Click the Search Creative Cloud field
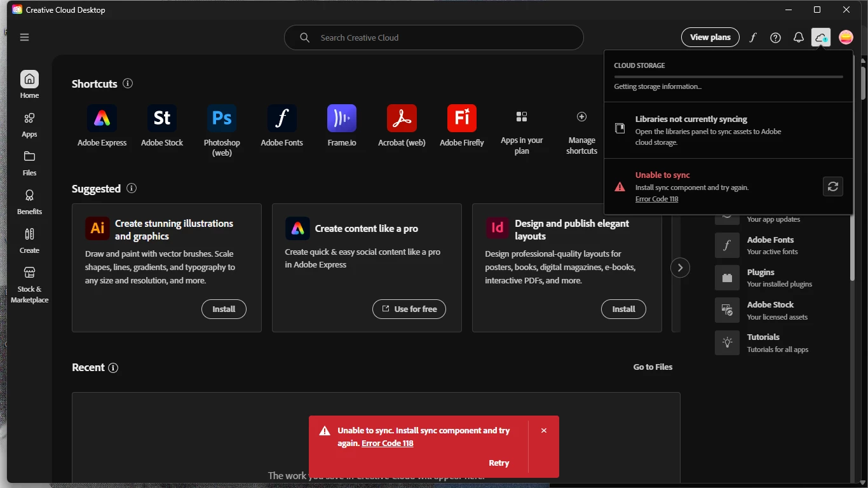The width and height of the screenshot is (868, 488). (x=434, y=37)
